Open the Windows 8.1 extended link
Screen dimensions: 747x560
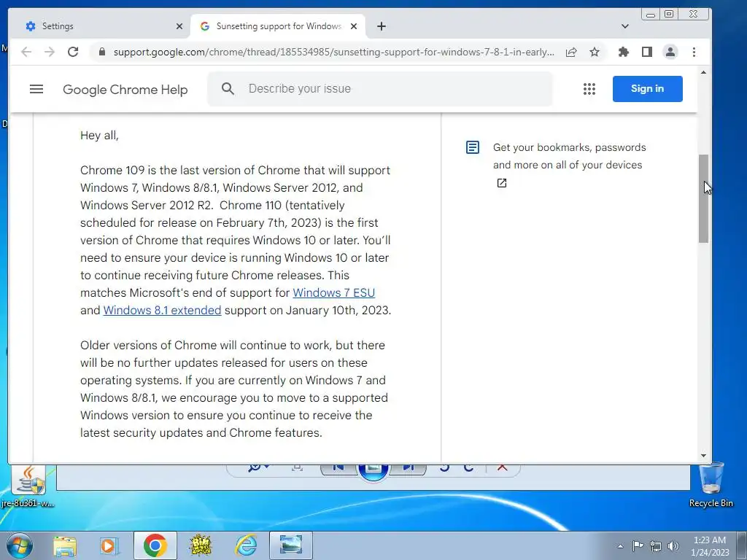(x=162, y=310)
